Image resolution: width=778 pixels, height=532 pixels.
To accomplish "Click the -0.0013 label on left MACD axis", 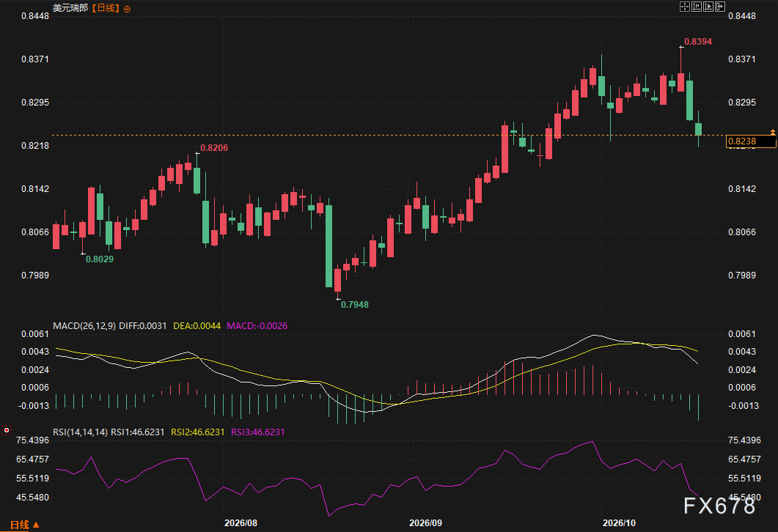I will click(x=34, y=405).
